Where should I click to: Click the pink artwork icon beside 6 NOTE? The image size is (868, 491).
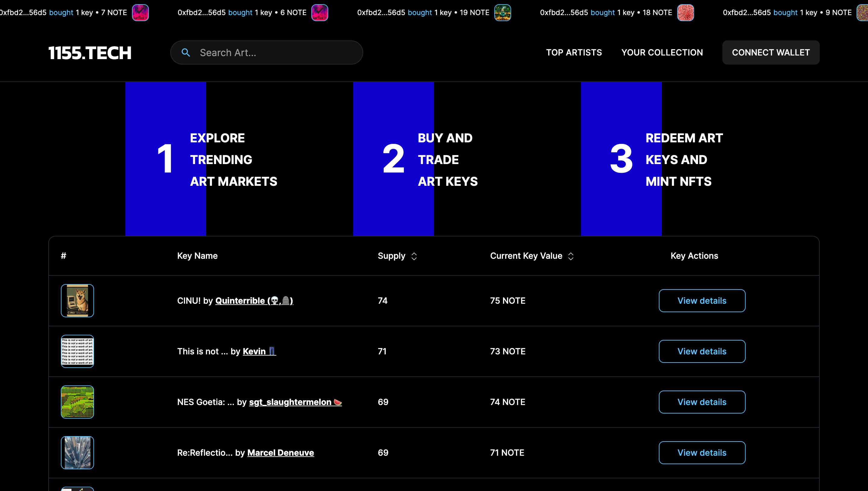(319, 12)
